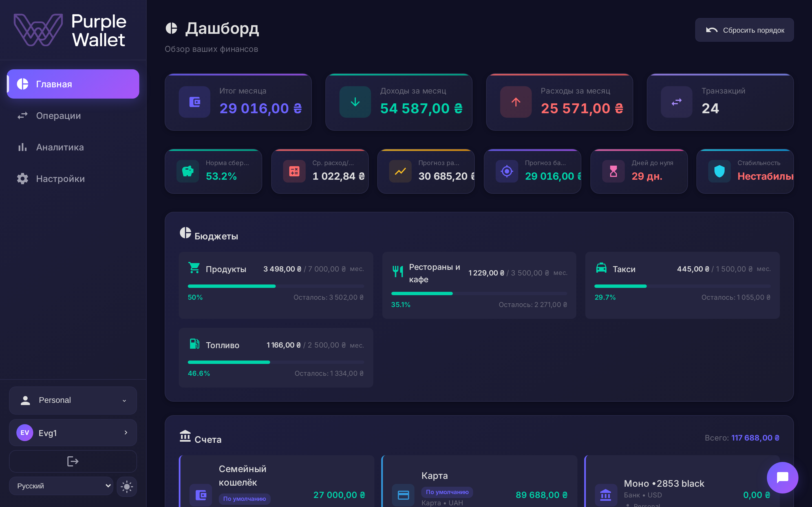Click the shield icon in Стабильность card
The width and height of the screenshot is (812, 507).
pos(719,171)
